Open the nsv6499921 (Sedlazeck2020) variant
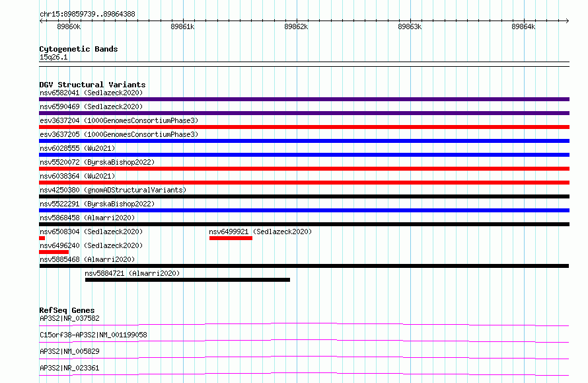Viewport: 588px width, 383px height. coord(260,232)
